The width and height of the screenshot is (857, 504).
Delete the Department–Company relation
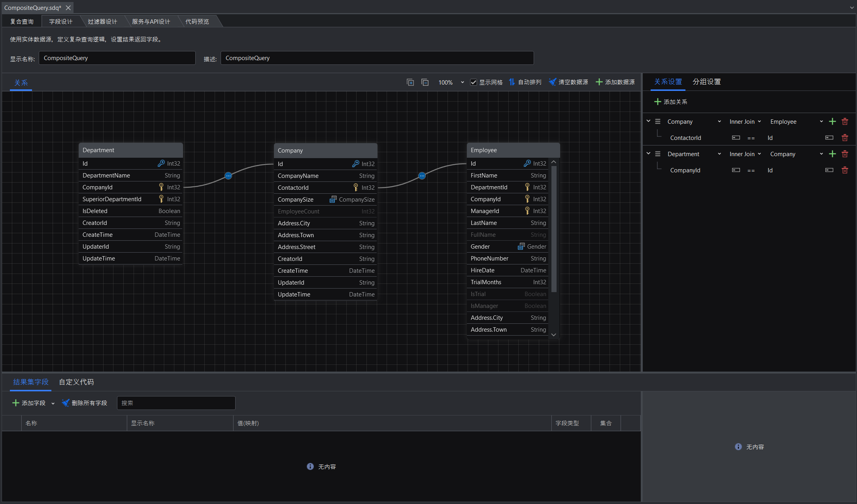(845, 154)
